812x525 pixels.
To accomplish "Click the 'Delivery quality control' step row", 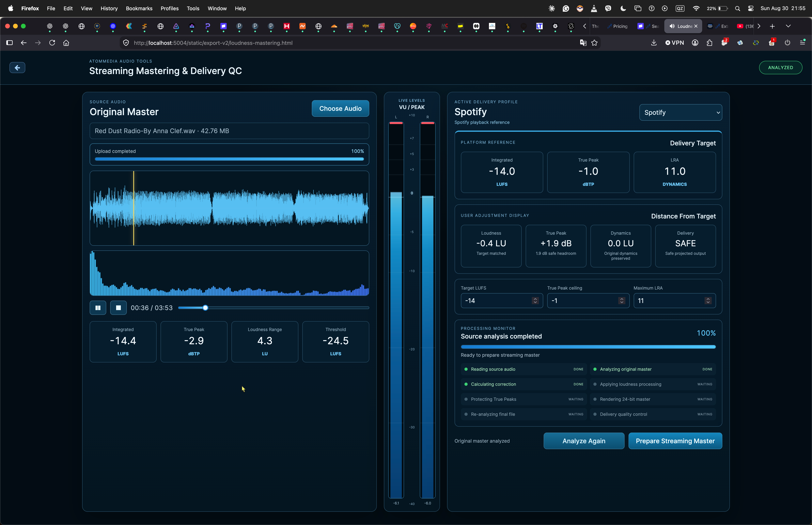I will (x=653, y=414).
